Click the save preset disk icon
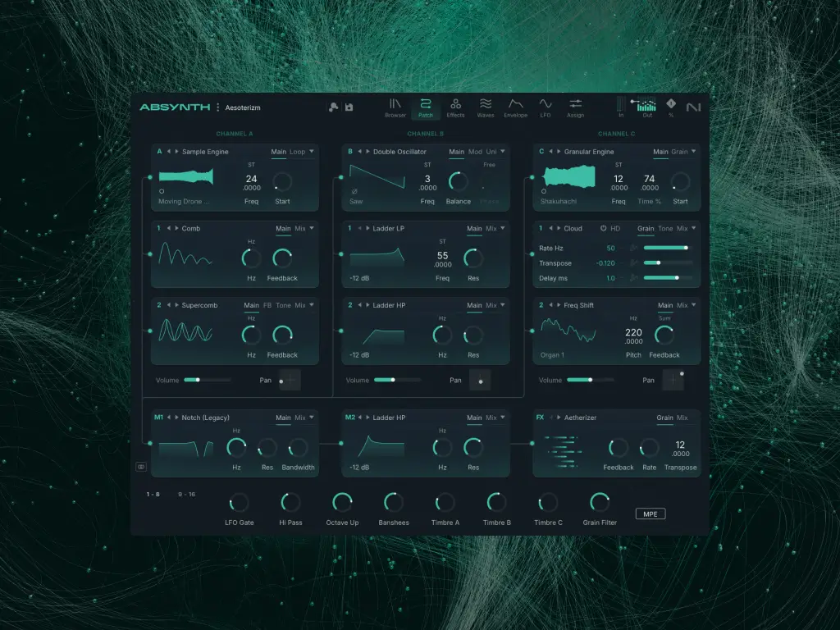Image resolution: width=840 pixels, height=630 pixels. pos(349,107)
